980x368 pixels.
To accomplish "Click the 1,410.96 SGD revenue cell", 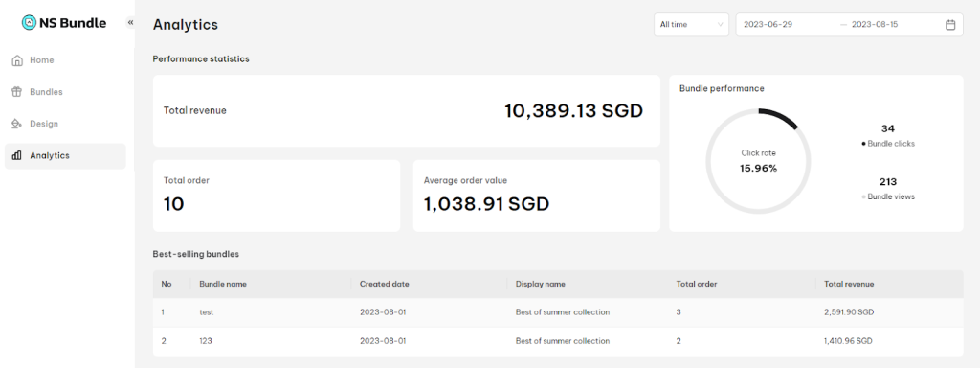I will pos(848,341).
